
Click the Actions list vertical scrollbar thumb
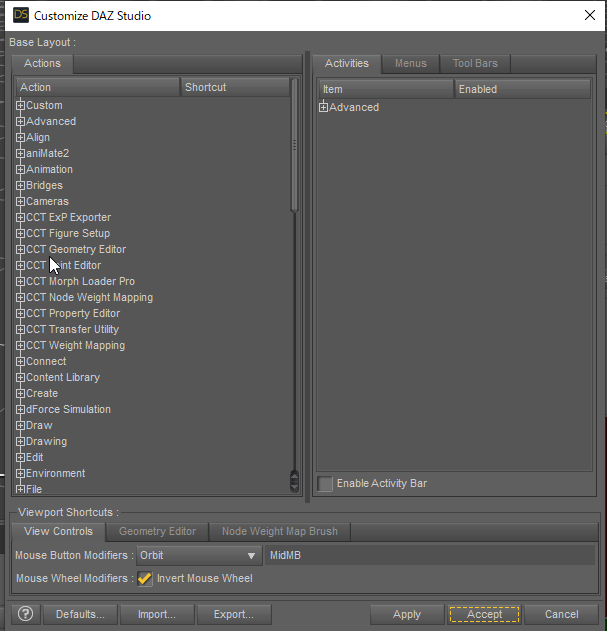pyautogui.click(x=294, y=145)
